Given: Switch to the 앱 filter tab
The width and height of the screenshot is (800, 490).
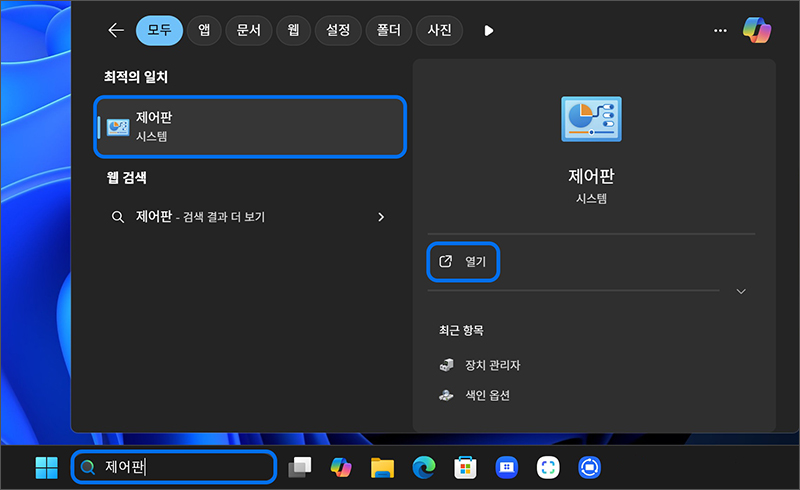Looking at the screenshot, I should [x=204, y=31].
